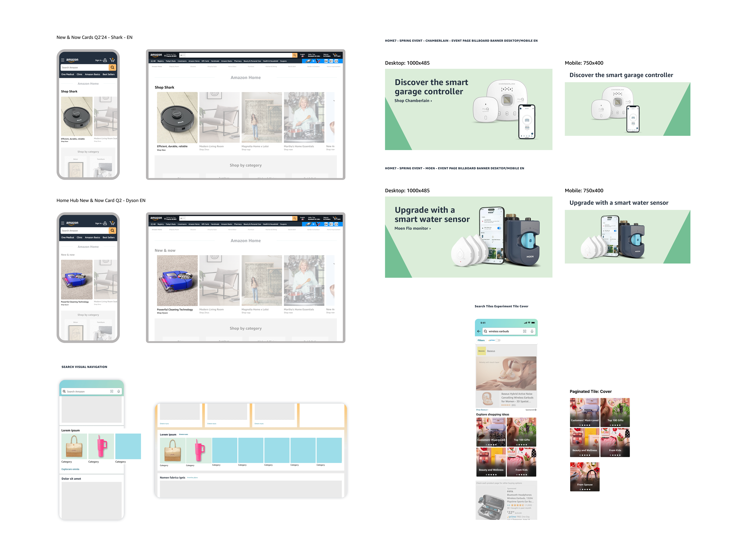Image resolution: width=747 pixels, height=560 pixels.
Task: Click Explorare omnia link
Action: [x=70, y=469]
